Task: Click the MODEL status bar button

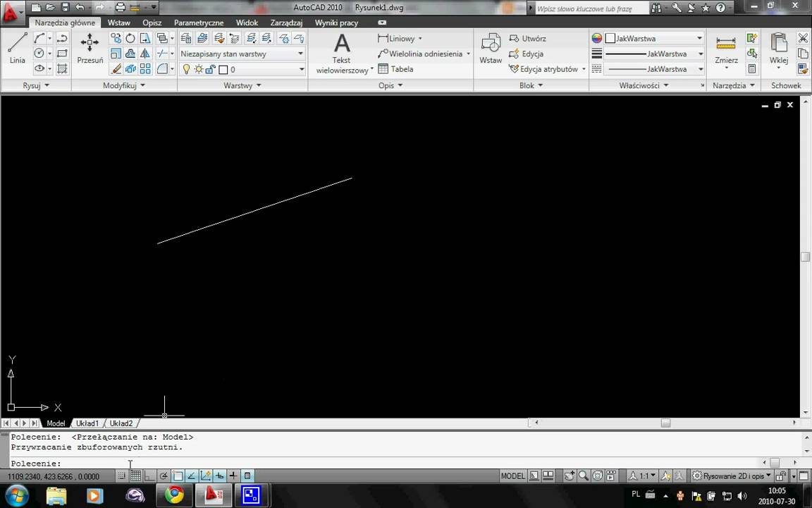Action: coord(512,476)
